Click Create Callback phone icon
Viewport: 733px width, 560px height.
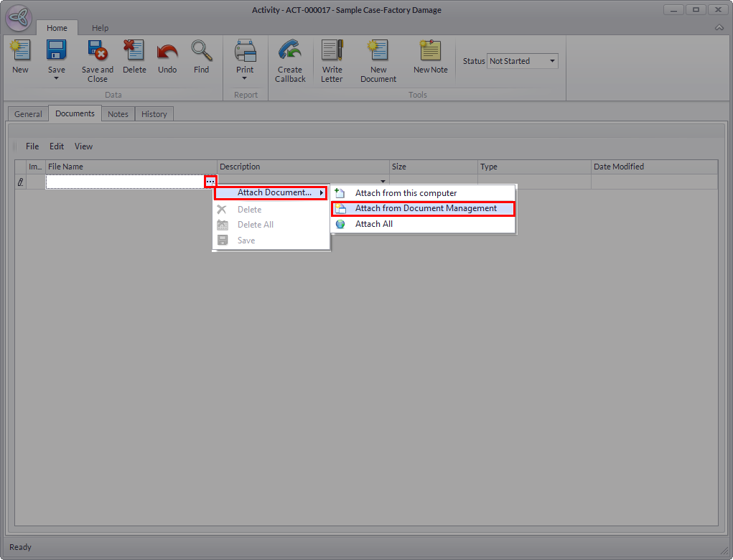[x=290, y=51]
